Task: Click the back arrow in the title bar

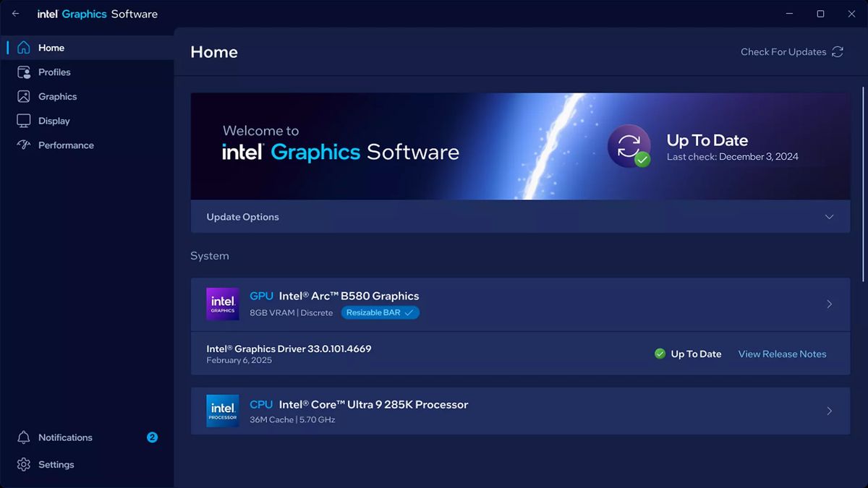Action: (x=15, y=13)
